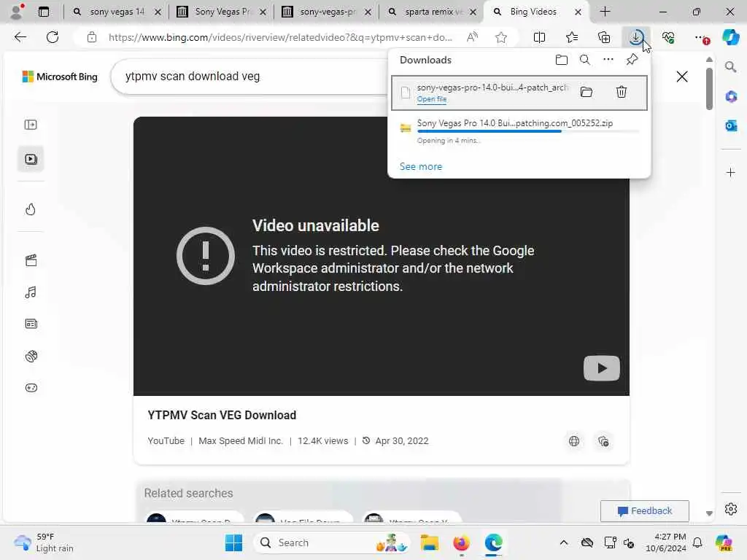Go back using the browser back arrow

click(20, 37)
